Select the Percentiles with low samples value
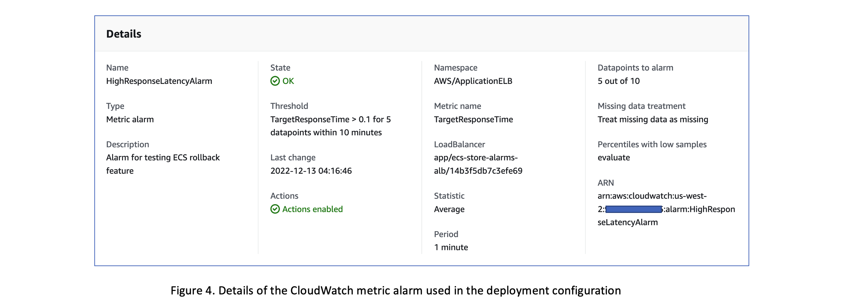Viewport: 868px width, 307px height. tap(614, 157)
